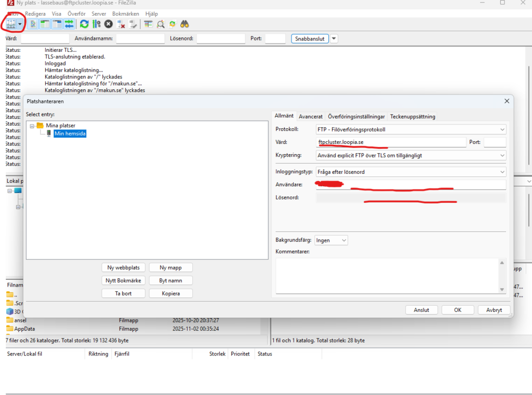Click the Anslut button

point(421,310)
